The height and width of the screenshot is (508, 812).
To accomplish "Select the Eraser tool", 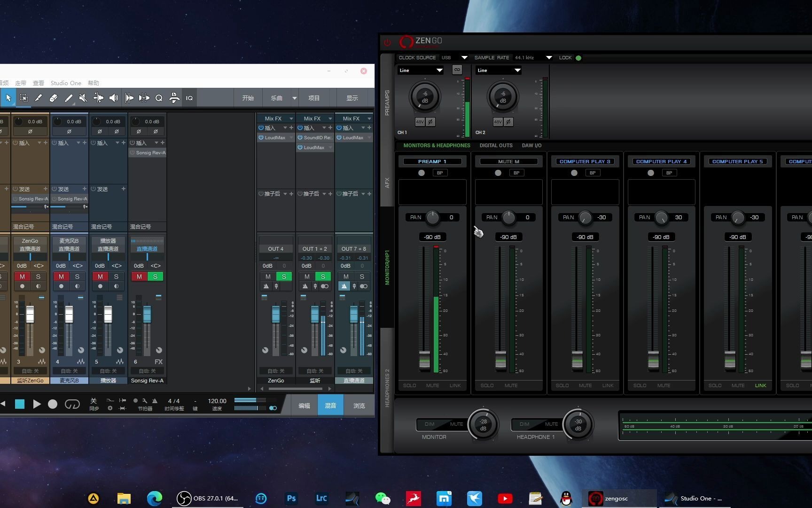I will (x=54, y=98).
